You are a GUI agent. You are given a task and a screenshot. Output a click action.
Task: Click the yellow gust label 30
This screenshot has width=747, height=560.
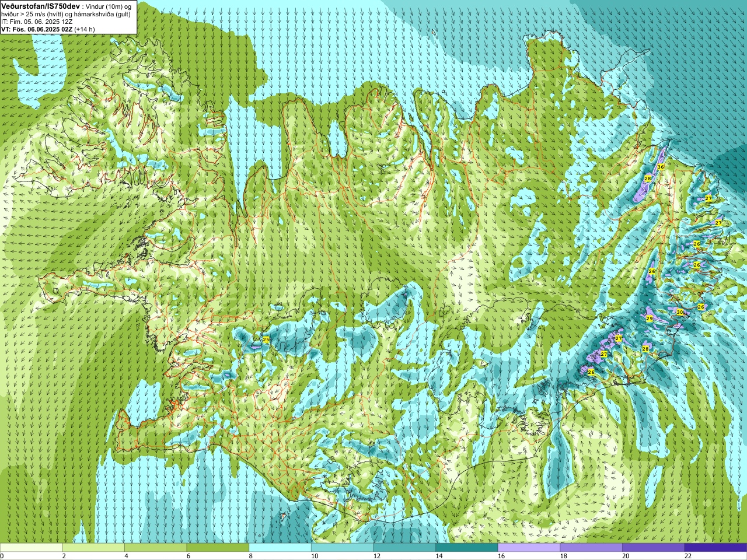[x=679, y=312]
